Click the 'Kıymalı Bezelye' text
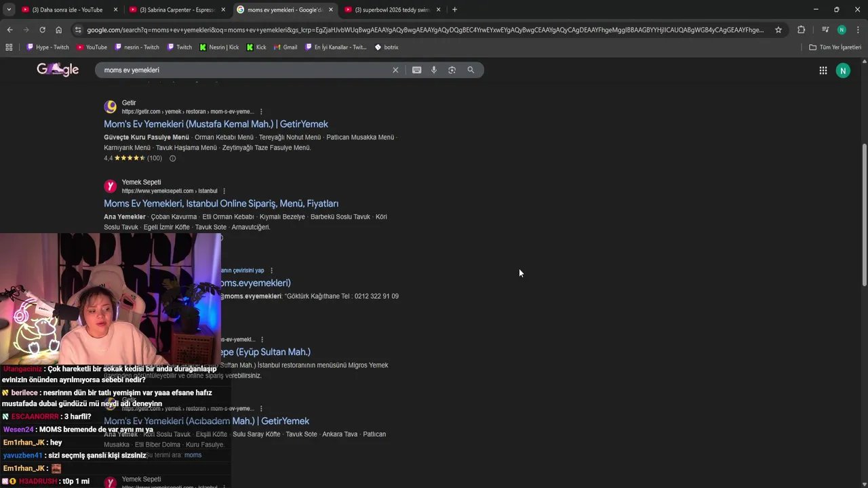 click(x=282, y=217)
